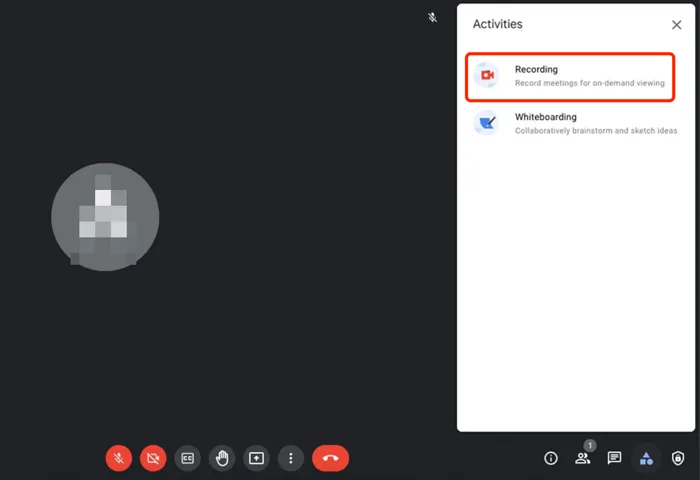Open the present screen button
The height and width of the screenshot is (480, 700).
(x=256, y=458)
